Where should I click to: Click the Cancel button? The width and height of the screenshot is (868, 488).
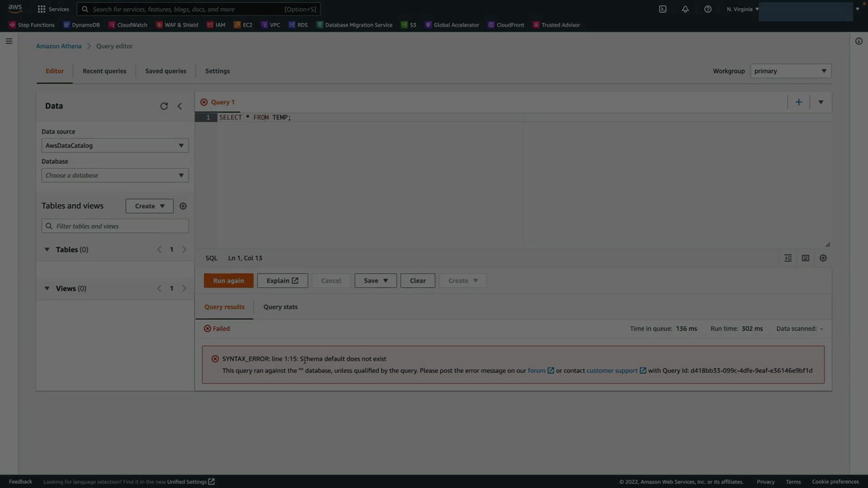coord(331,281)
